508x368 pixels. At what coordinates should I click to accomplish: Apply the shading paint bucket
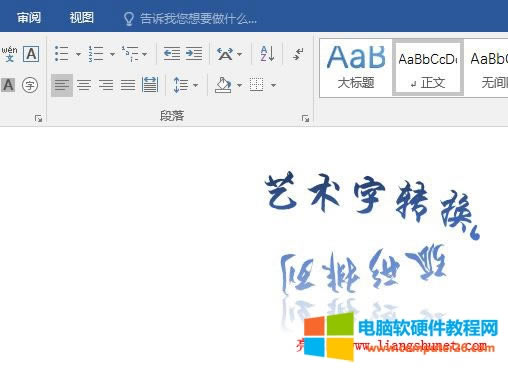[x=223, y=85]
